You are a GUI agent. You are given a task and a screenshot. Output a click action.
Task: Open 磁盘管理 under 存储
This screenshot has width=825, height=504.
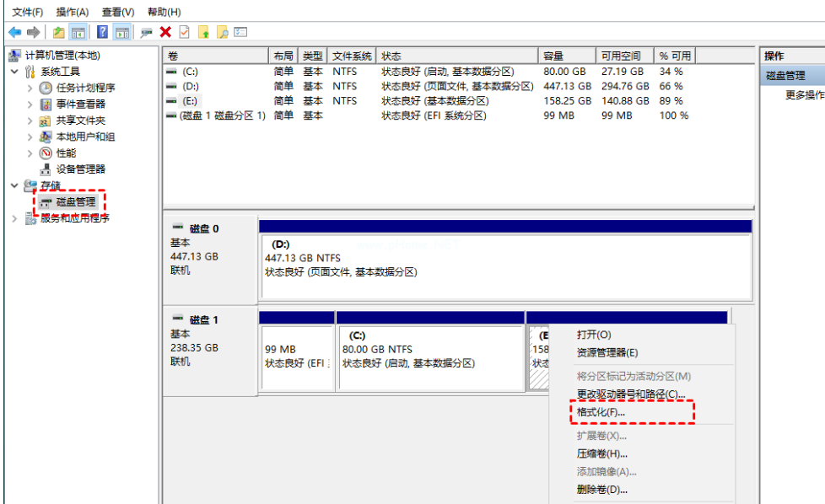point(75,202)
